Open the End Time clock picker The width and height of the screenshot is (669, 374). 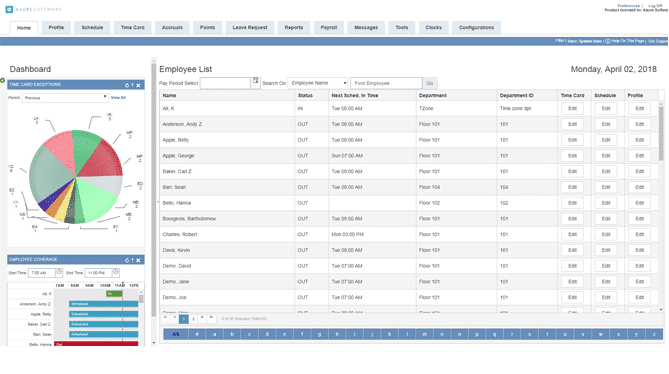coord(116,272)
